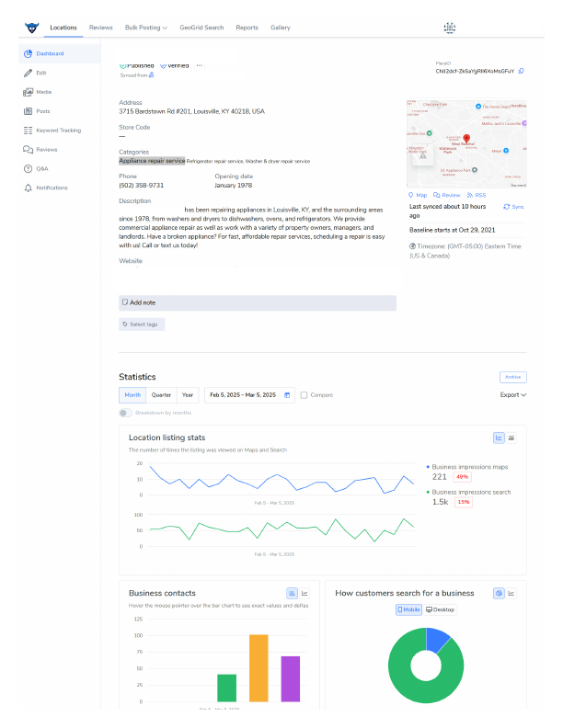Click the orange bar in Business contacts chart
563x728 pixels.
(259, 668)
